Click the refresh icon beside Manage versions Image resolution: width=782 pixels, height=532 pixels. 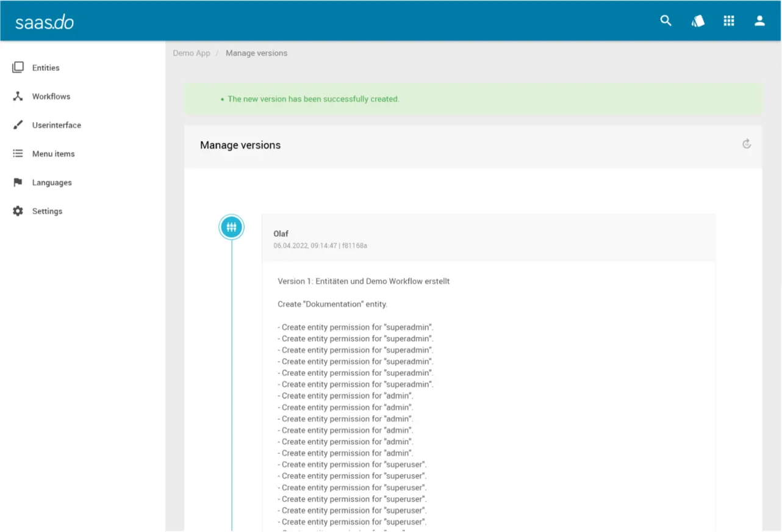coord(746,144)
